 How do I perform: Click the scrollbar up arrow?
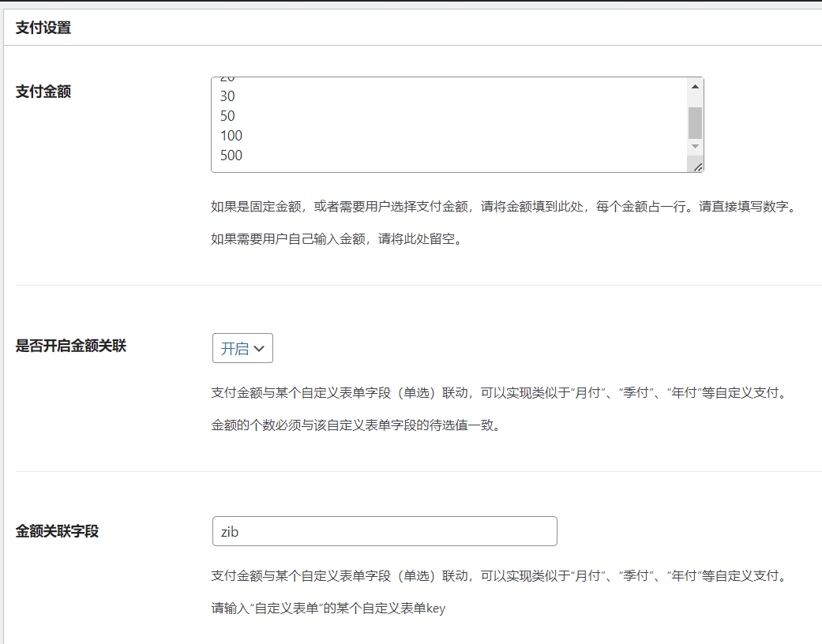coord(694,85)
